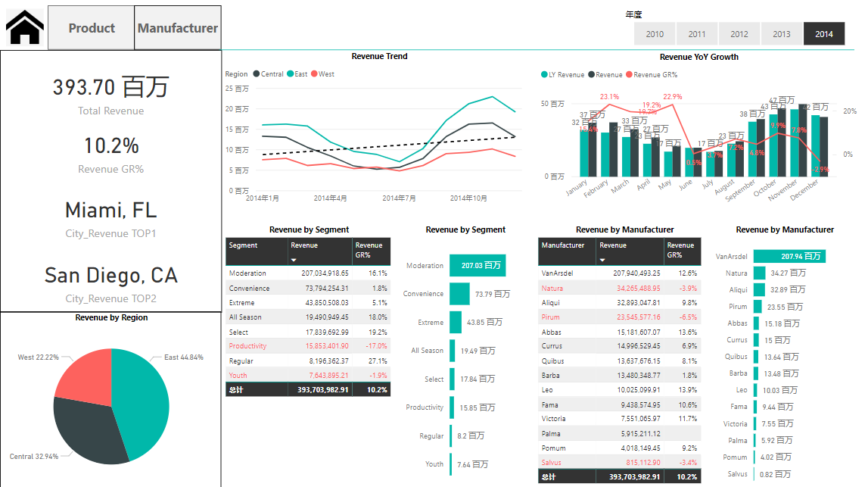Click sort arrow under Revenue in Manufacturer table

coord(602,260)
